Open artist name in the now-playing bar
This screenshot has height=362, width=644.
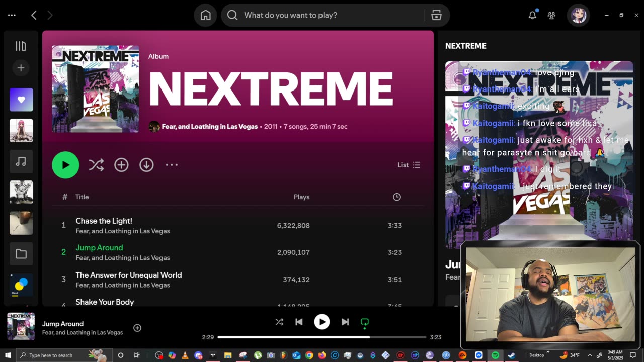(83, 333)
